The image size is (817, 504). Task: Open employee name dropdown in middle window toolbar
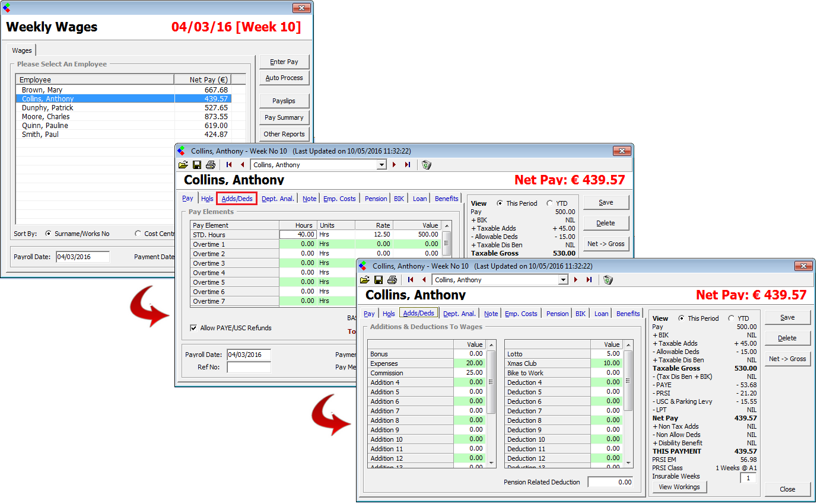click(x=382, y=165)
